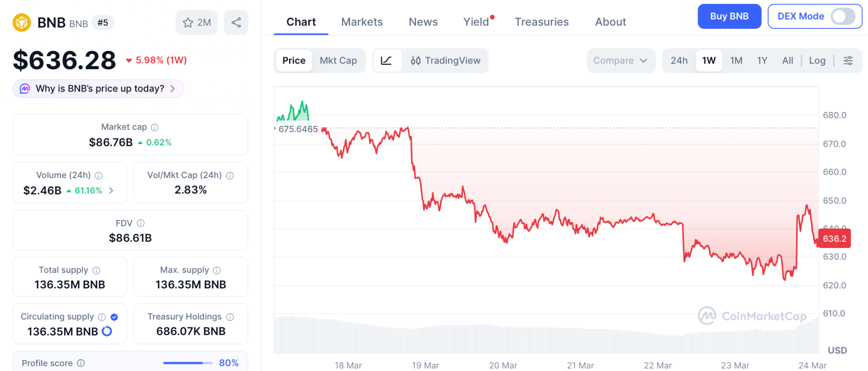Switch to the Treasuries tab

pyautogui.click(x=542, y=22)
